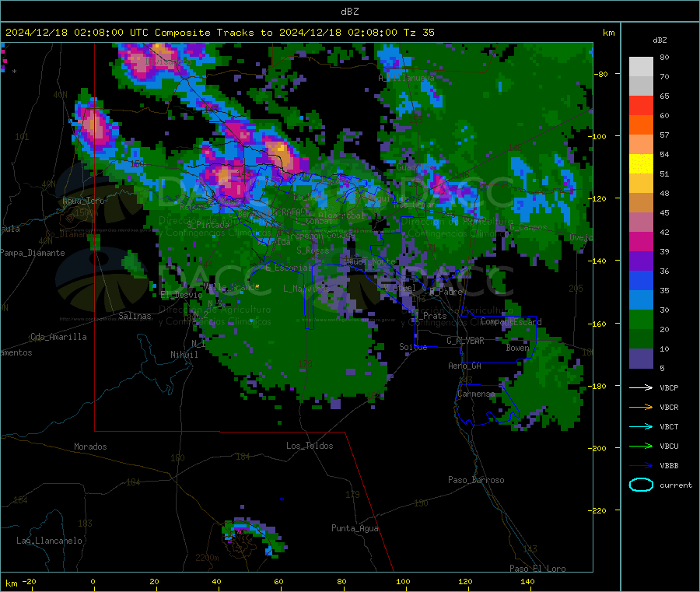The width and height of the screenshot is (700, 592).
Task: Select the yellow swatch below 54 dBZ
Action: click(x=641, y=164)
